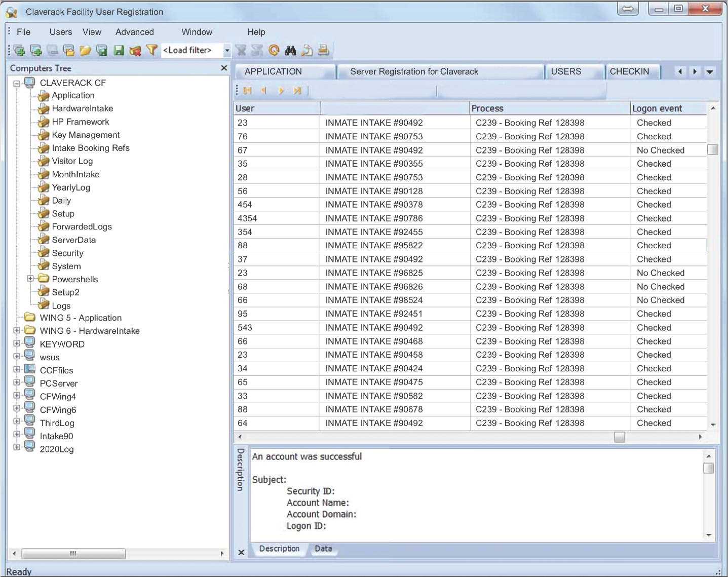Open the Advanced menu

click(x=134, y=32)
